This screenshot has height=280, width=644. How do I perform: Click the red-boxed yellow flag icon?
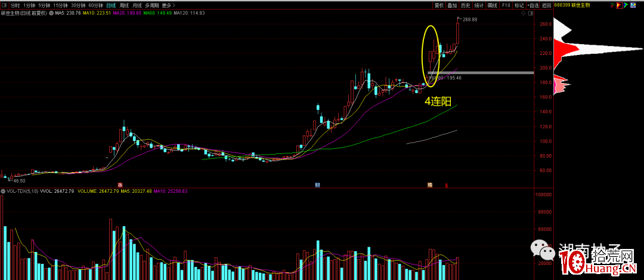point(620,5)
